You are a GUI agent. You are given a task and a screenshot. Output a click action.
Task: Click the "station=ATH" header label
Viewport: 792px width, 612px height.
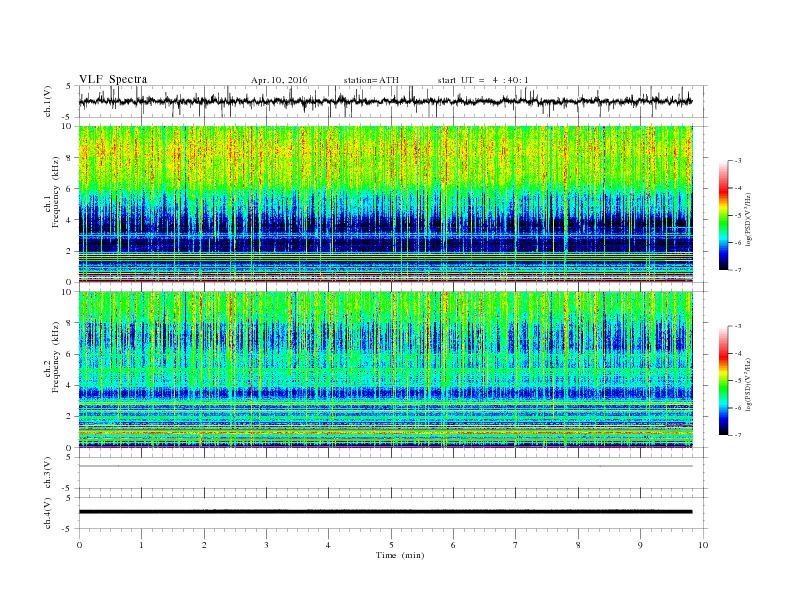tap(371, 80)
